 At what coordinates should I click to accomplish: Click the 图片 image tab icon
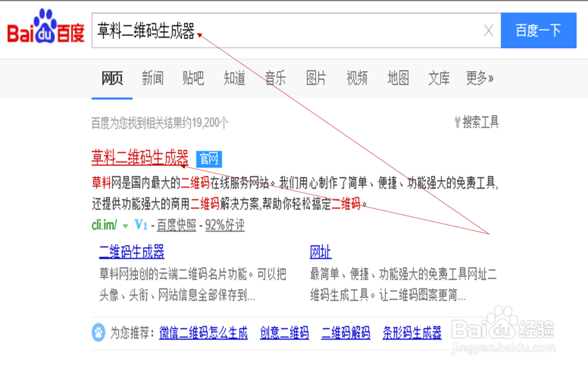pos(315,79)
